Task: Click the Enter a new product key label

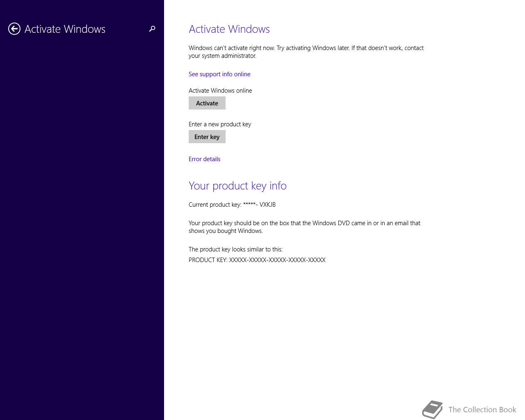Action: coord(220,124)
